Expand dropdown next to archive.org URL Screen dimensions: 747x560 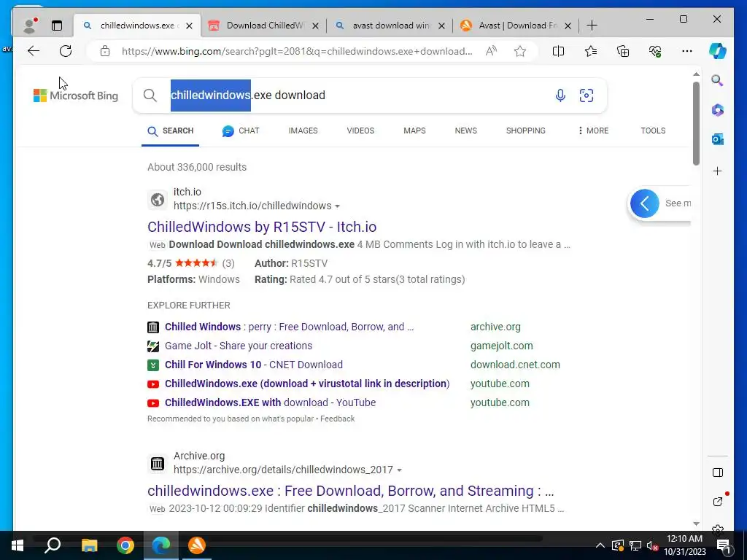tap(399, 470)
